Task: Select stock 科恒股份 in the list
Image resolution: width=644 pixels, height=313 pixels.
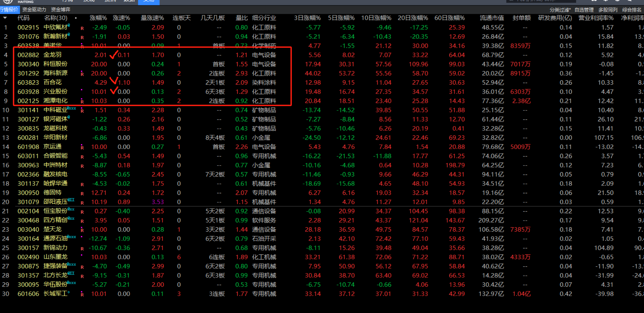Action: [55, 64]
